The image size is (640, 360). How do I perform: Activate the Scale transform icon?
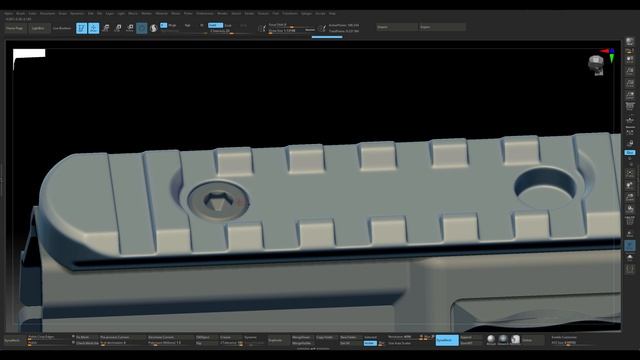tap(118, 28)
